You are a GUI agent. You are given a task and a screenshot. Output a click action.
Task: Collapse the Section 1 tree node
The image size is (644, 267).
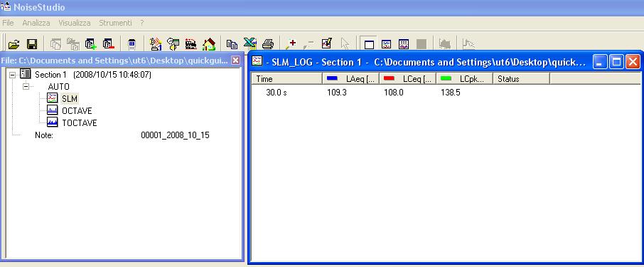point(12,75)
